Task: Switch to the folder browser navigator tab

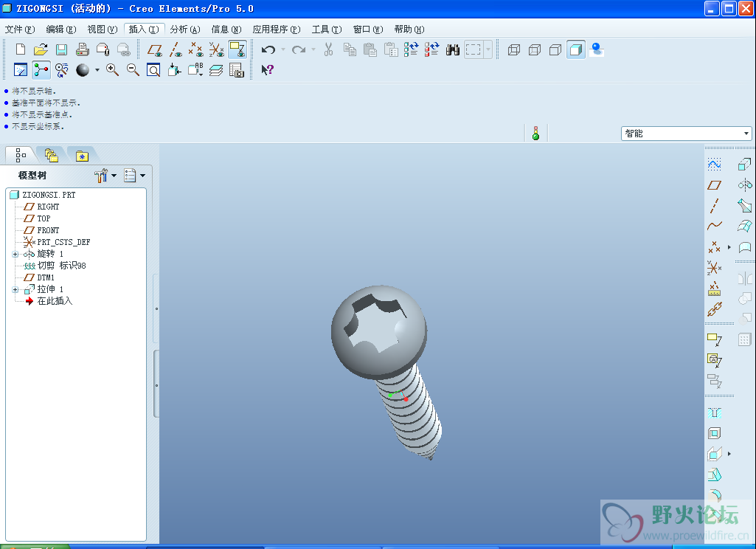Action: tap(51, 156)
